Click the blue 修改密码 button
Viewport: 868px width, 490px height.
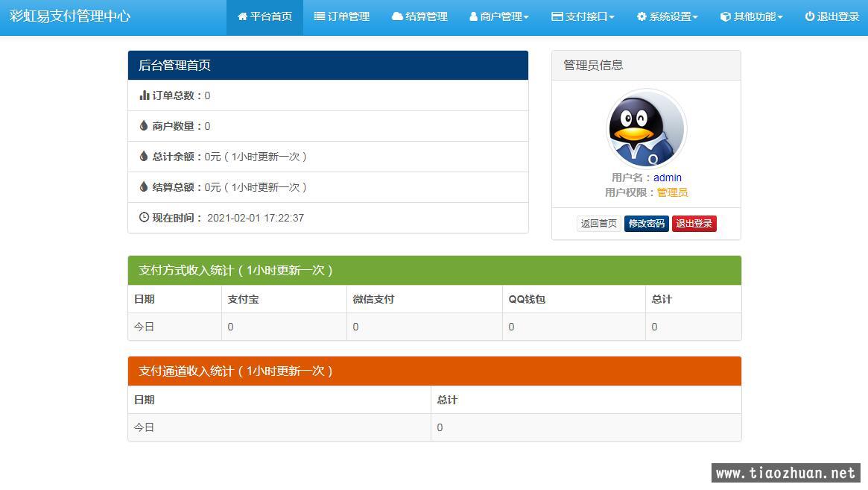(x=647, y=224)
